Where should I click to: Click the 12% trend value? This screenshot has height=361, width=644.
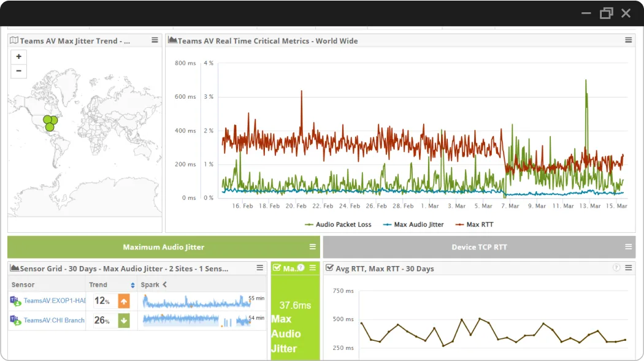point(102,301)
